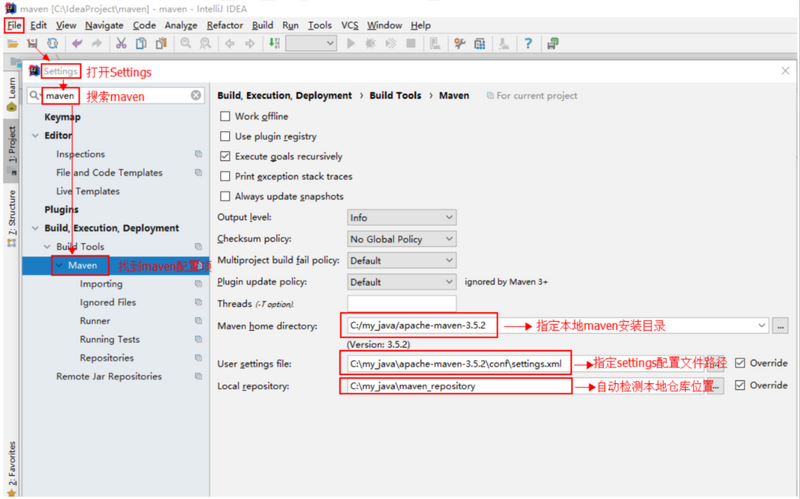The image size is (800, 499).
Task: Enable the Work offline checkbox
Action: (x=225, y=116)
